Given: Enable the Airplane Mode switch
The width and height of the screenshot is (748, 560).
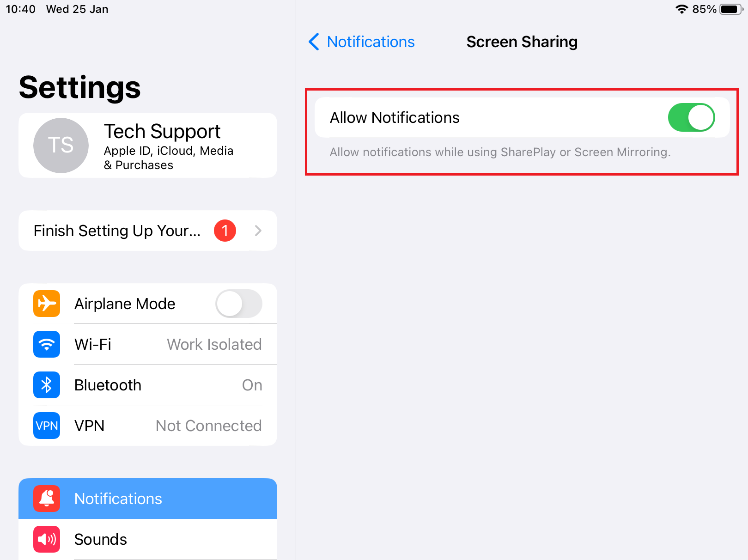Looking at the screenshot, I should pyautogui.click(x=239, y=304).
